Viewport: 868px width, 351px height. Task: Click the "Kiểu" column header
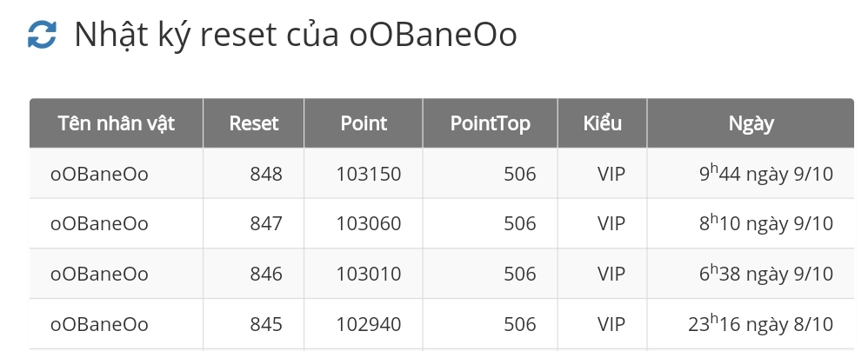[x=602, y=123]
